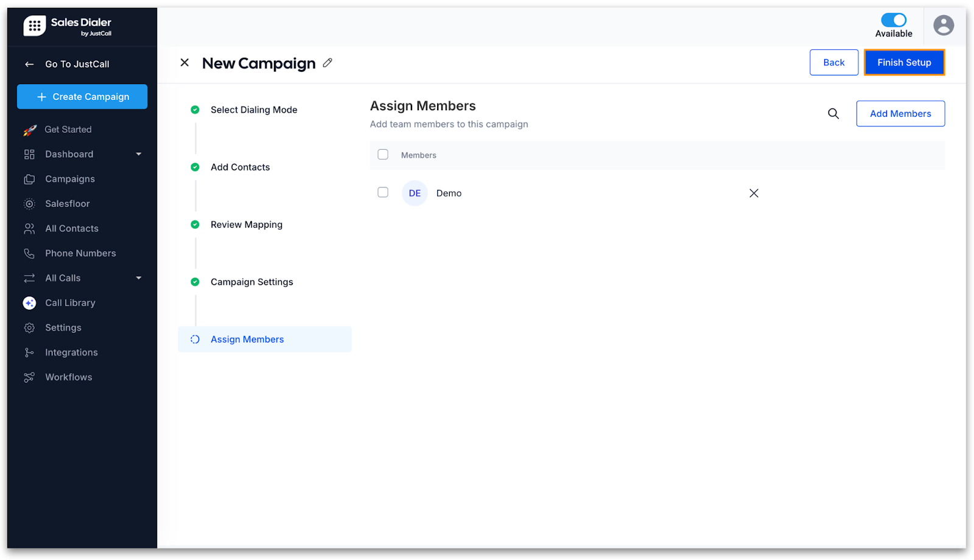Viewport: 974px width, 560px height.
Task: Check the select-all Members checkbox
Action: (x=383, y=155)
